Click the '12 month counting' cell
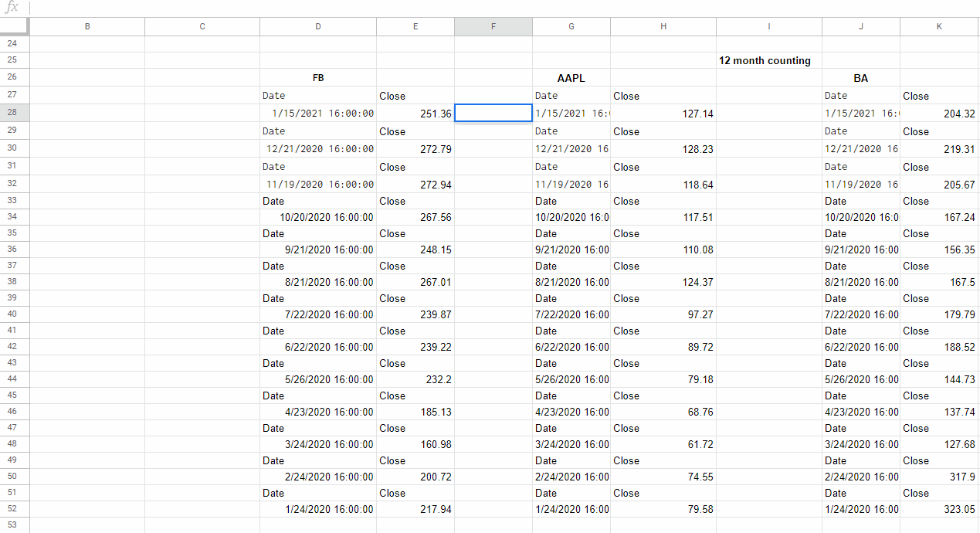This screenshot has width=980, height=533. click(769, 60)
